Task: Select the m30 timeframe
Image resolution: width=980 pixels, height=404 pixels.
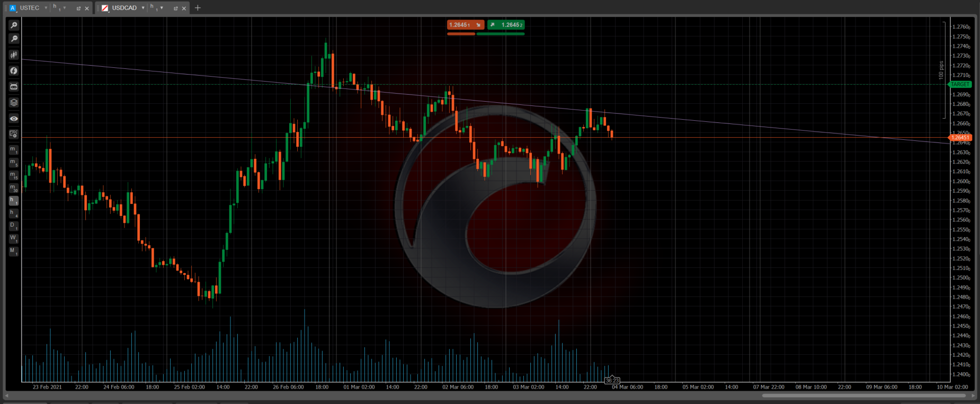Action: 14,188
